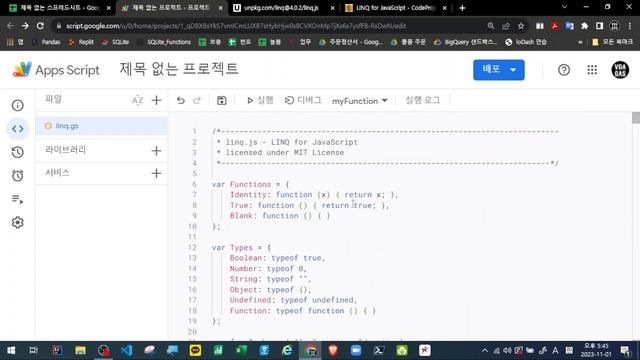Redo the last edit
This screenshot has height=360, width=640.
(197, 100)
